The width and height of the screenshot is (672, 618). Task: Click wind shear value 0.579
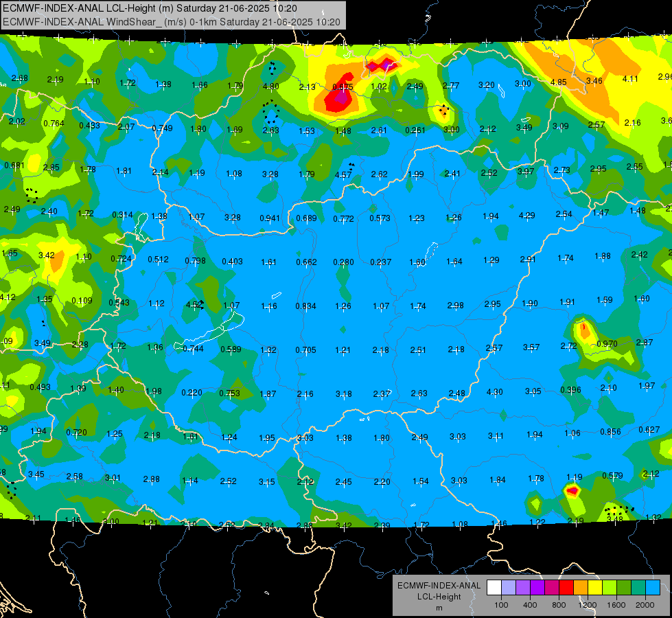[612, 476]
